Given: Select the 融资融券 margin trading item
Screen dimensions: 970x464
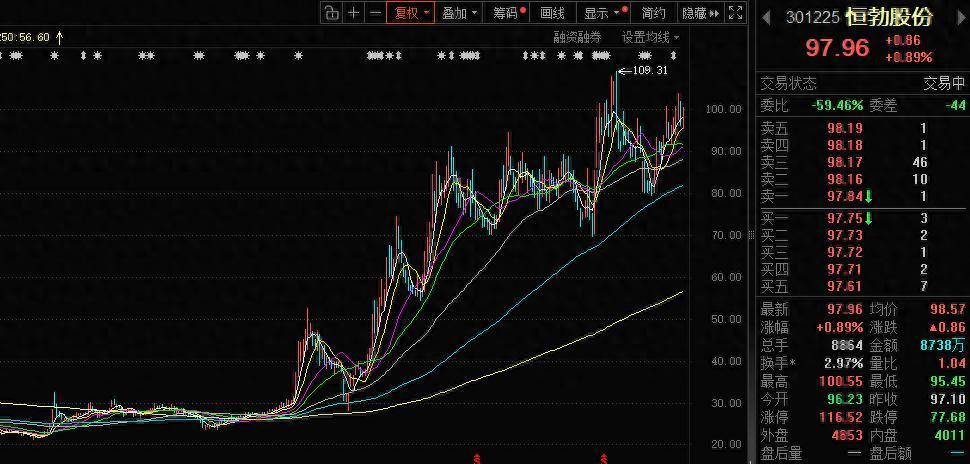Looking at the screenshot, I should [578, 37].
